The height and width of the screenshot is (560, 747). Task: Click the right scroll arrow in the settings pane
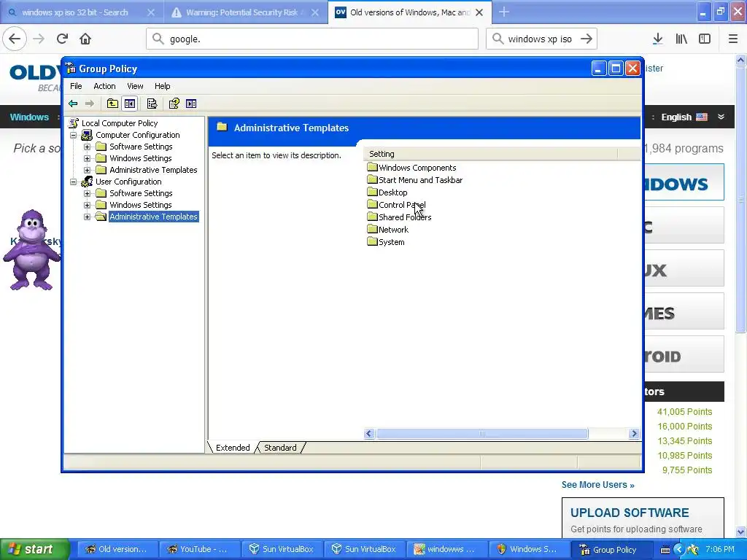point(634,434)
